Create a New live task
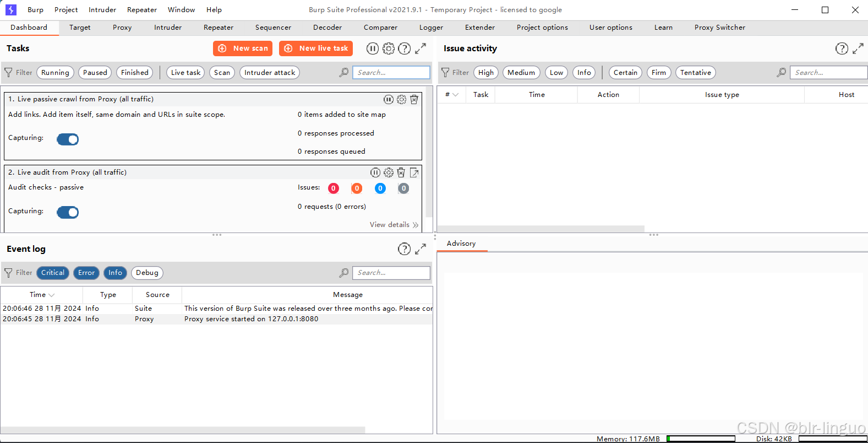The width and height of the screenshot is (868, 443). (x=316, y=48)
